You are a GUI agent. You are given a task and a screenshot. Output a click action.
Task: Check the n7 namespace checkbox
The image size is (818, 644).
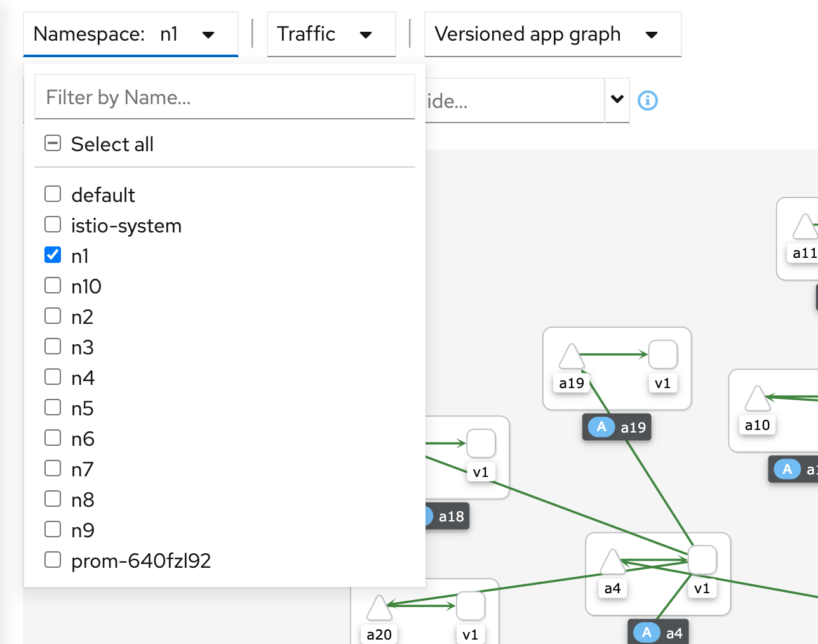tap(53, 468)
